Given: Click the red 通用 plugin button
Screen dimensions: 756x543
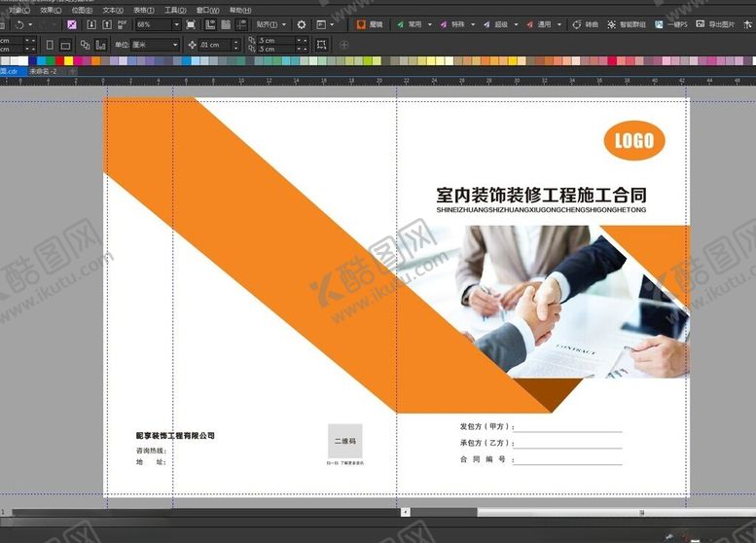Looking at the screenshot, I should pyautogui.click(x=539, y=24).
